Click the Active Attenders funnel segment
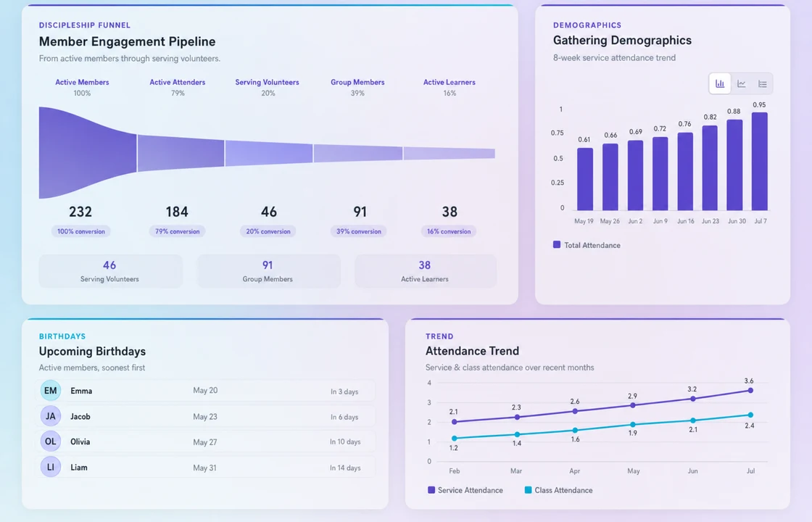Screen dimensions: 812x522 [x=181, y=153]
